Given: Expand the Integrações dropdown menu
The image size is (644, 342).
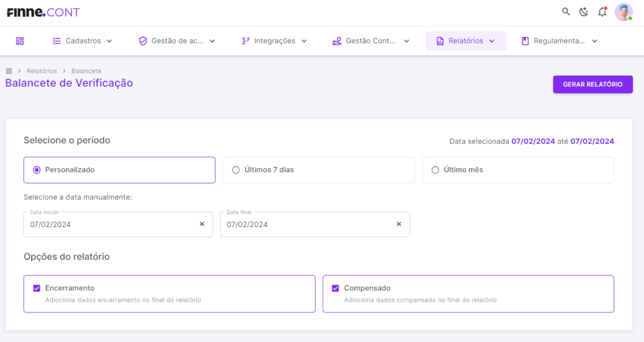Looking at the screenshot, I should coord(274,41).
